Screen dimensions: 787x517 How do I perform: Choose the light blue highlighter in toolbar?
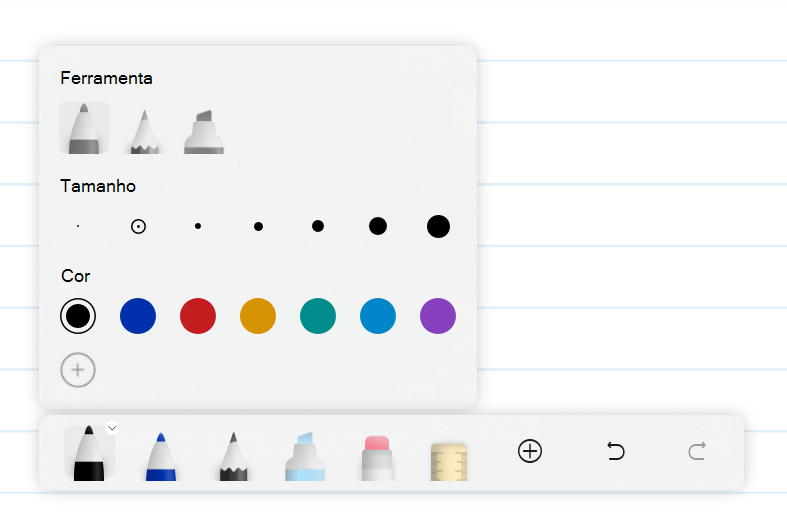pyautogui.click(x=305, y=456)
